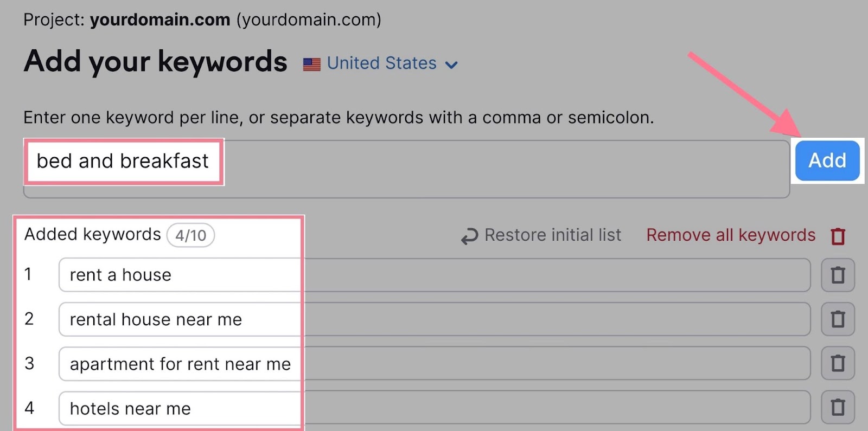
Task: Remove "hotels near me" via its trash icon
Action: 838,407
